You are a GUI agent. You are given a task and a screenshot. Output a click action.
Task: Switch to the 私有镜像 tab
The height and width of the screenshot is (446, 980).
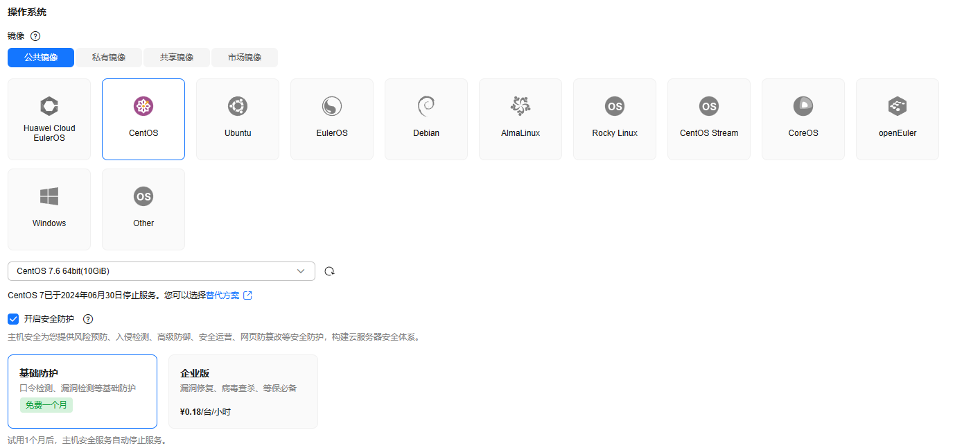point(109,58)
